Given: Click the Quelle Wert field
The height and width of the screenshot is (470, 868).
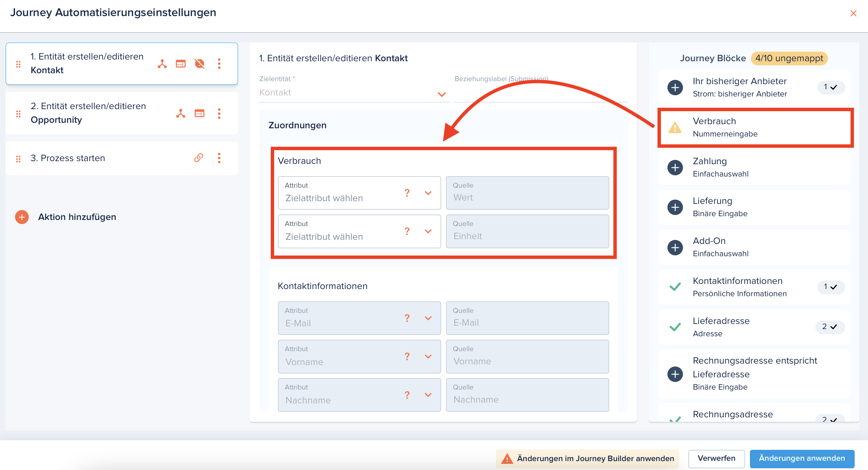Looking at the screenshot, I should (x=527, y=193).
